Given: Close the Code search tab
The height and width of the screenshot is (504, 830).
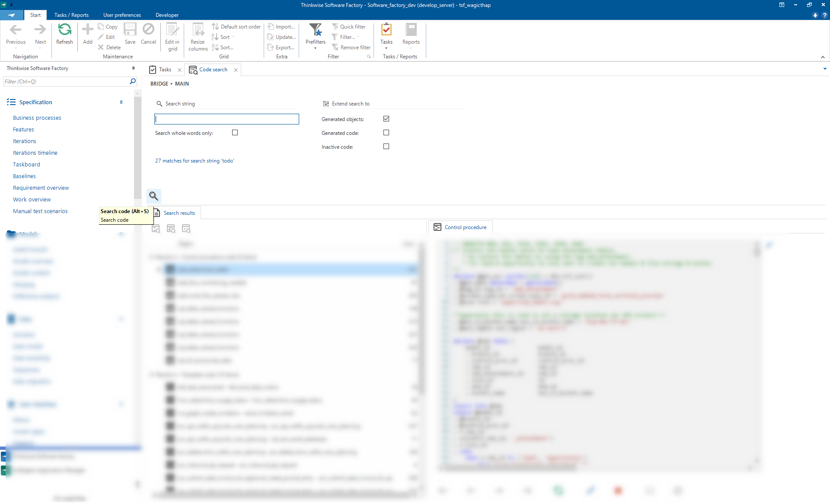Looking at the screenshot, I should [236, 70].
